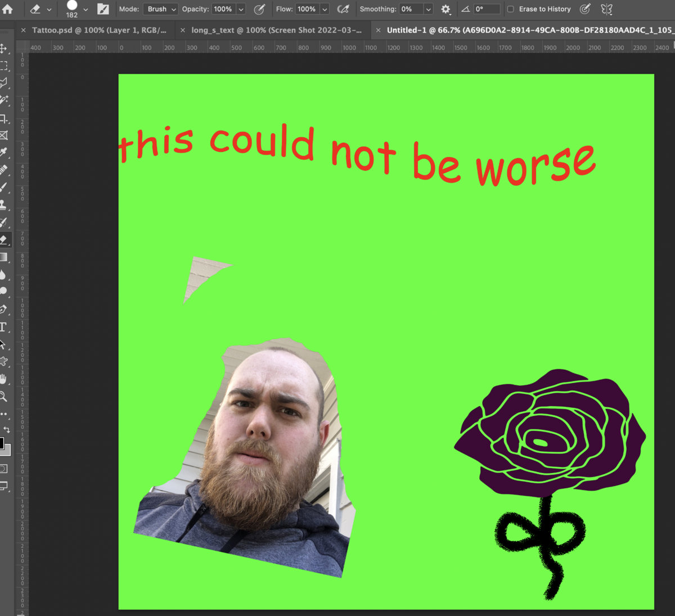Choose the Pen tool
The width and height of the screenshot is (675, 616).
[x=3, y=309]
